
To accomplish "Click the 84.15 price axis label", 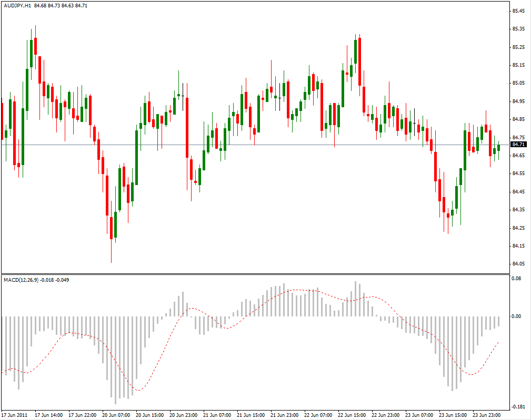I will pyautogui.click(x=518, y=246).
